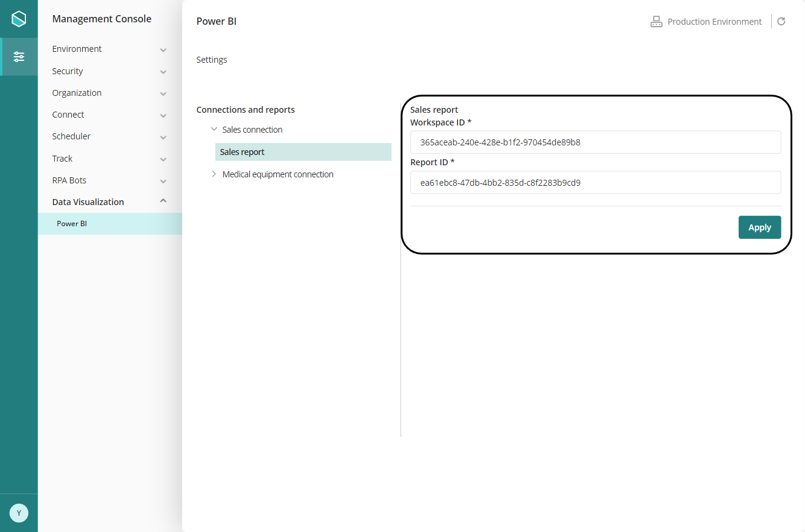
Task: Expand the Connect menu chevron
Action: (163, 115)
